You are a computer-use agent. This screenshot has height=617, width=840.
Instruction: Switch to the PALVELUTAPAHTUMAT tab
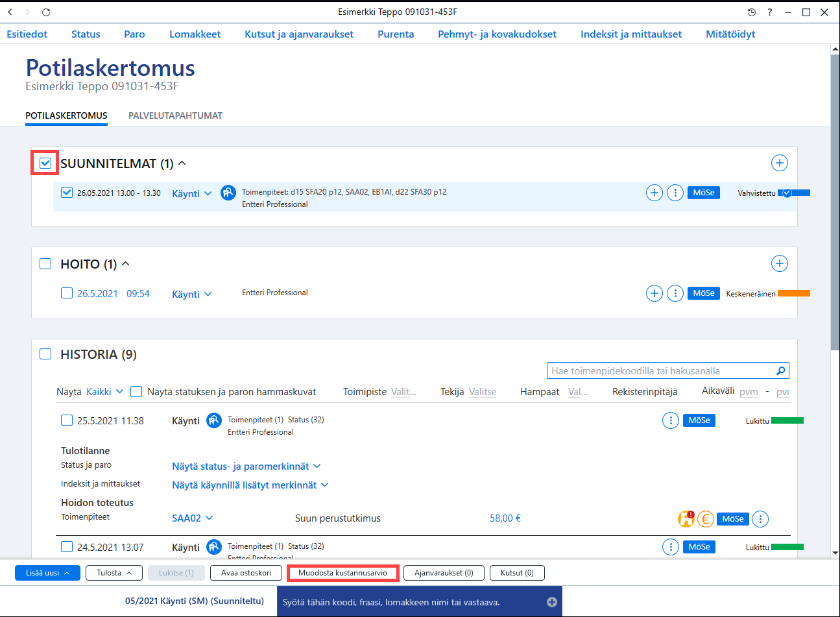175,115
